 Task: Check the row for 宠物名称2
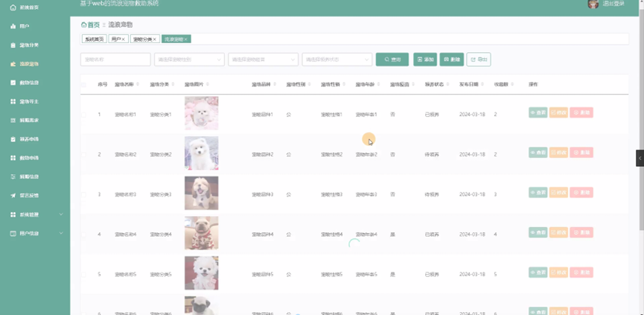point(84,154)
